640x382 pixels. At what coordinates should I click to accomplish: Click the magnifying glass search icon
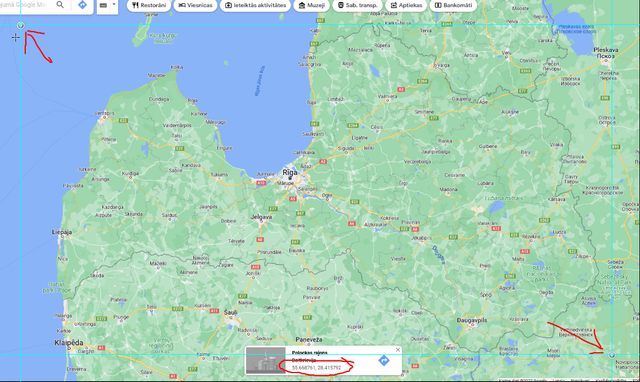[60, 5]
